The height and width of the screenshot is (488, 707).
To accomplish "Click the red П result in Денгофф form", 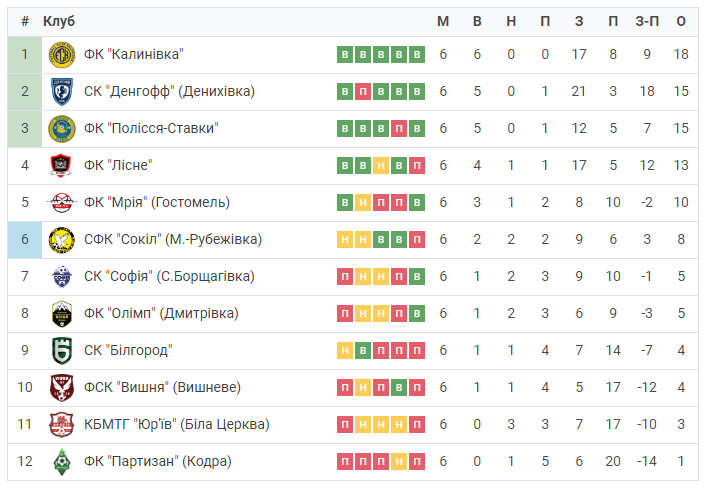I will point(363,92).
